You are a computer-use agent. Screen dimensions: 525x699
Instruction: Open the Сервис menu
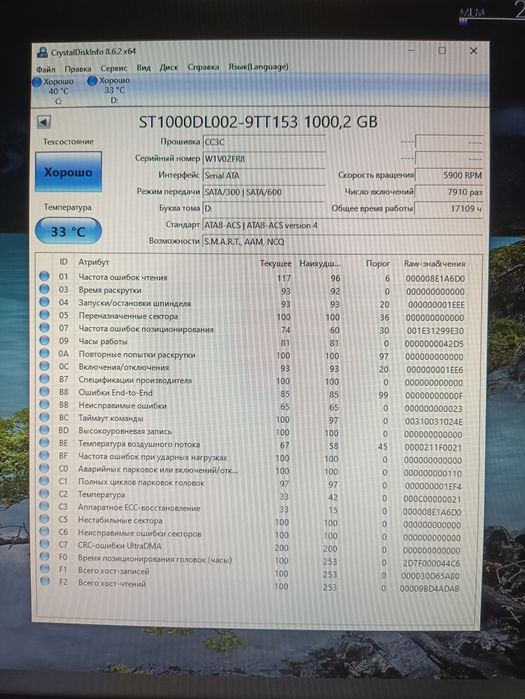[114, 68]
